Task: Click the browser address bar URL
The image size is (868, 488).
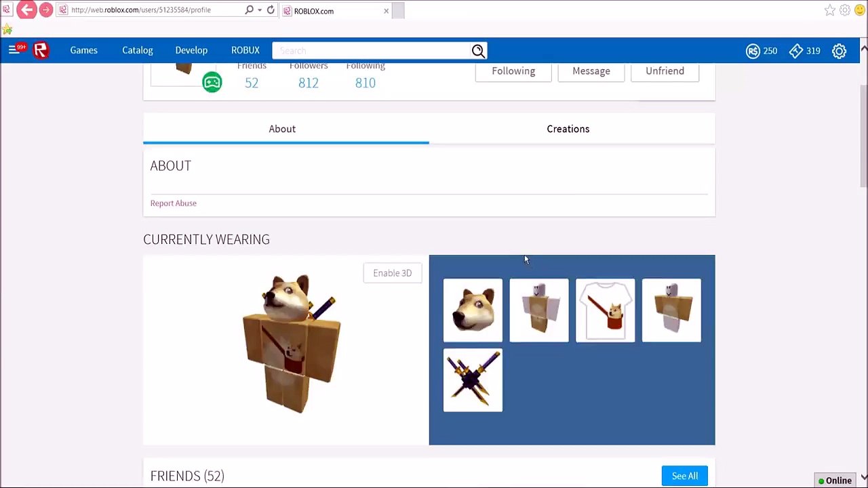Action: tap(141, 10)
